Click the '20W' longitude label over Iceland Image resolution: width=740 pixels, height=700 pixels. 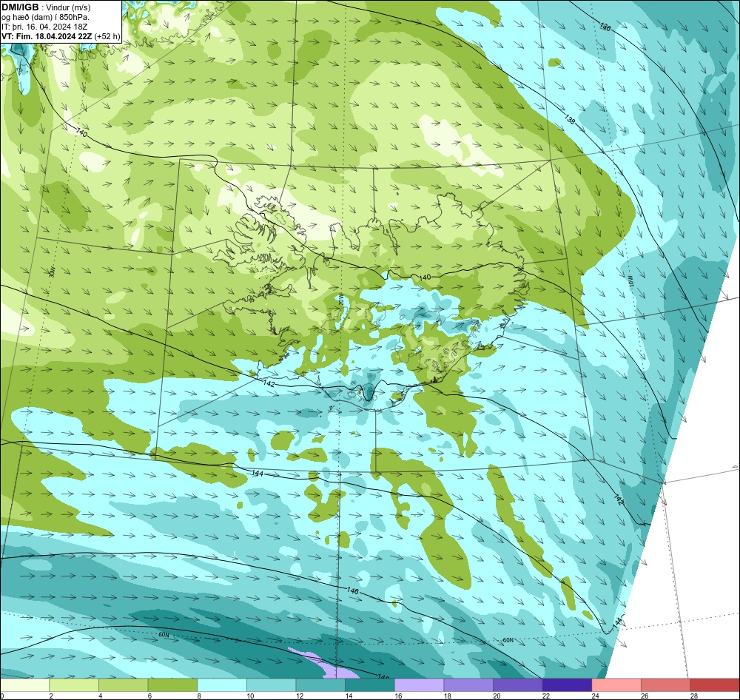pyautogui.click(x=341, y=299)
